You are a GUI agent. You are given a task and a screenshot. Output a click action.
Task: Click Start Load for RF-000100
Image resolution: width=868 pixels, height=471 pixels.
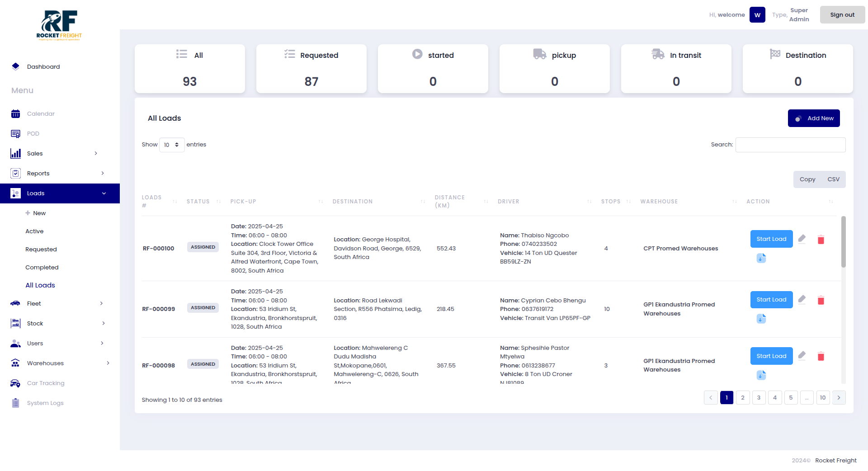pos(771,239)
